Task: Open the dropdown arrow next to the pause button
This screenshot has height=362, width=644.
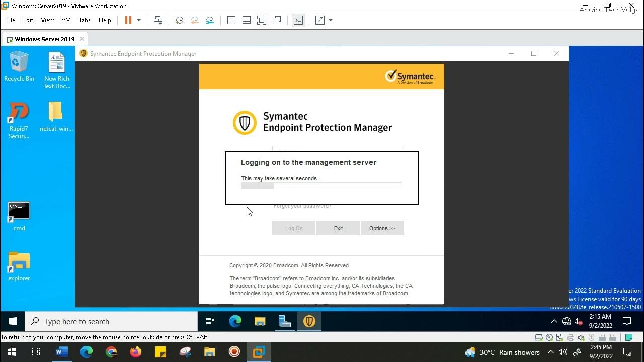Action: pyautogui.click(x=139, y=20)
